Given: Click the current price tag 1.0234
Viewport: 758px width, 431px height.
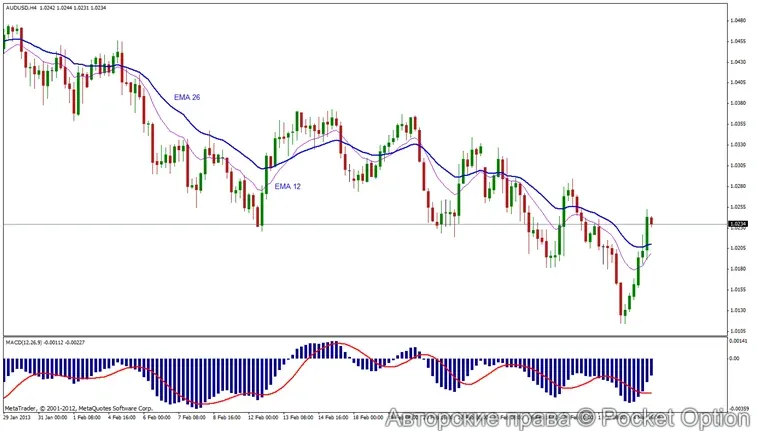Looking at the screenshot, I should coord(738,224).
